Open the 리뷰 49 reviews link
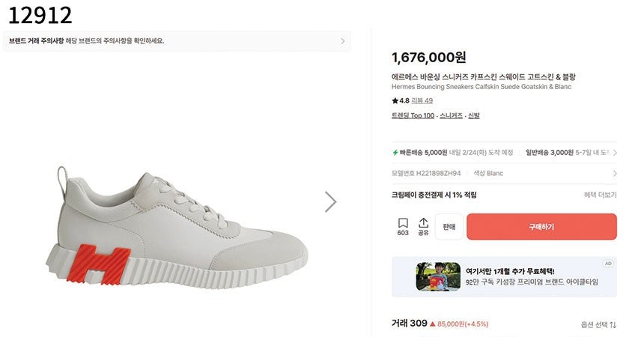Viewport: 644px width, 337px height. point(422,100)
